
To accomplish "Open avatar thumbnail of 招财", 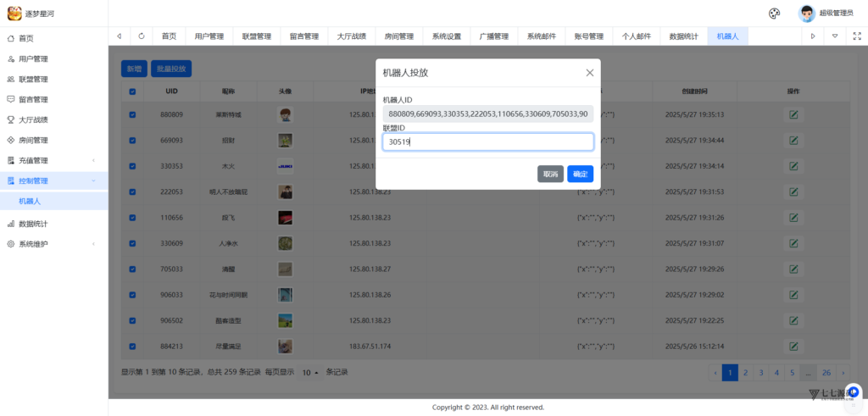I will [285, 141].
